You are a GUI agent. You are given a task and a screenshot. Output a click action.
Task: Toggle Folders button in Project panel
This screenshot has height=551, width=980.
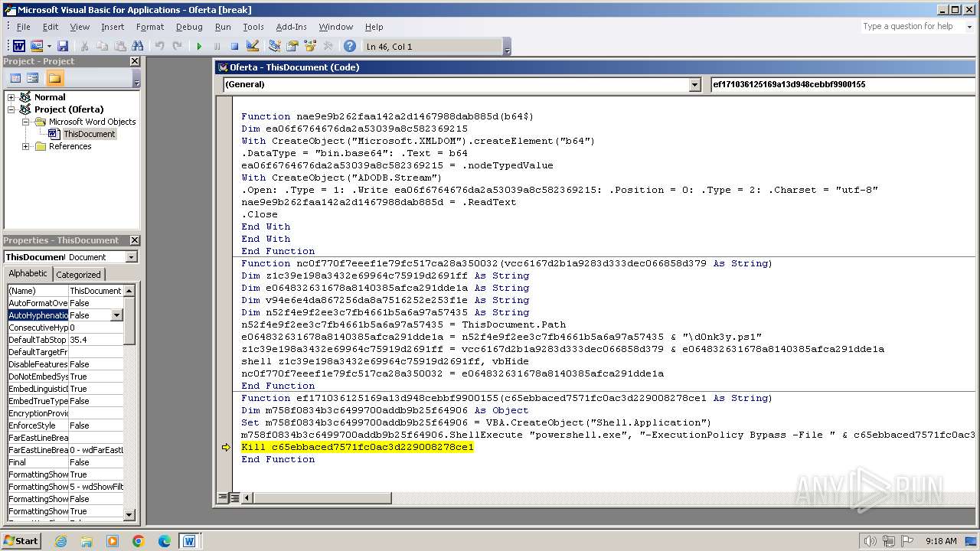54,78
